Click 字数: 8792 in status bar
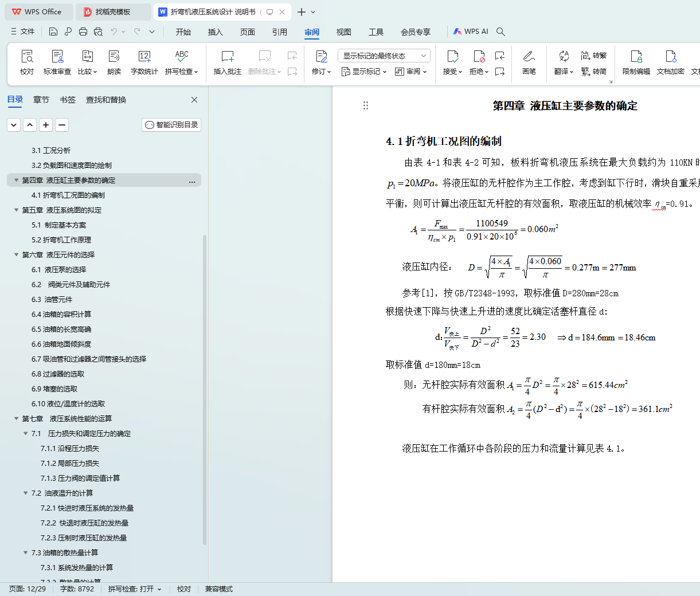 click(x=77, y=589)
